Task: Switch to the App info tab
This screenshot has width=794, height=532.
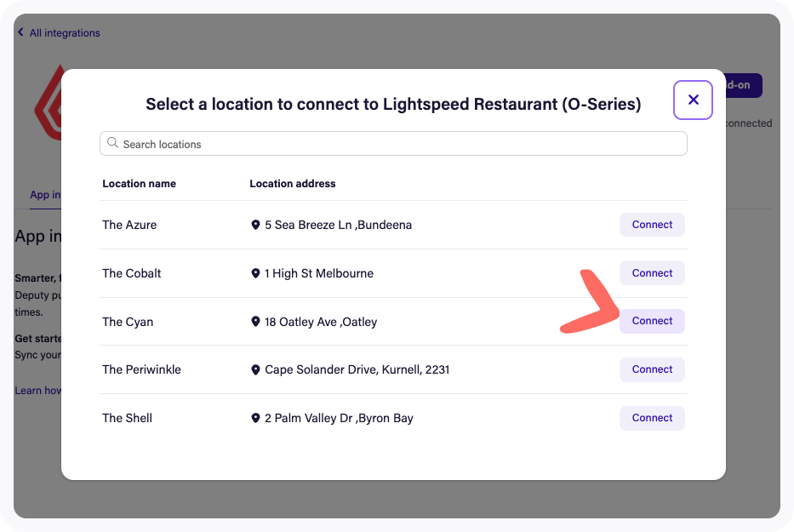Action: pyautogui.click(x=46, y=194)
